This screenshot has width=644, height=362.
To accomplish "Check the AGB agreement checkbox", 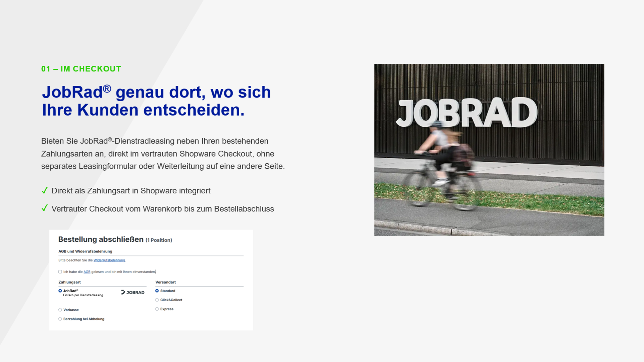I will pos(60,272).
